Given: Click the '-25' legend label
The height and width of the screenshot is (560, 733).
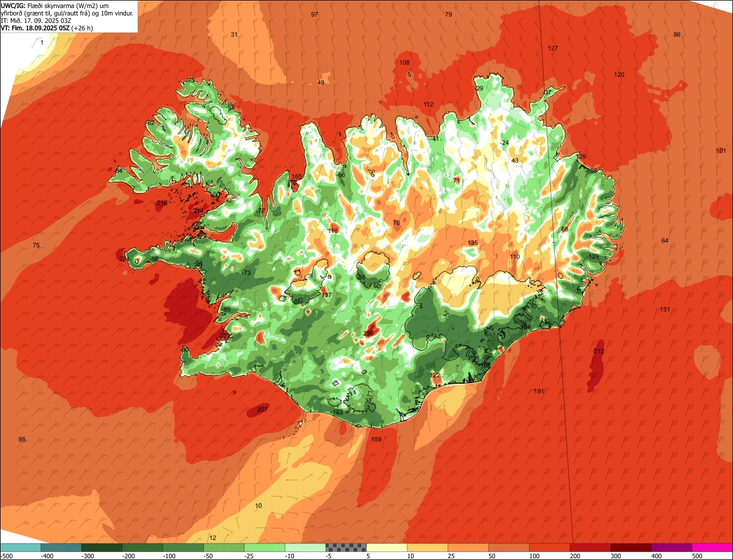Looking at the screenshot, I should 250,556.
